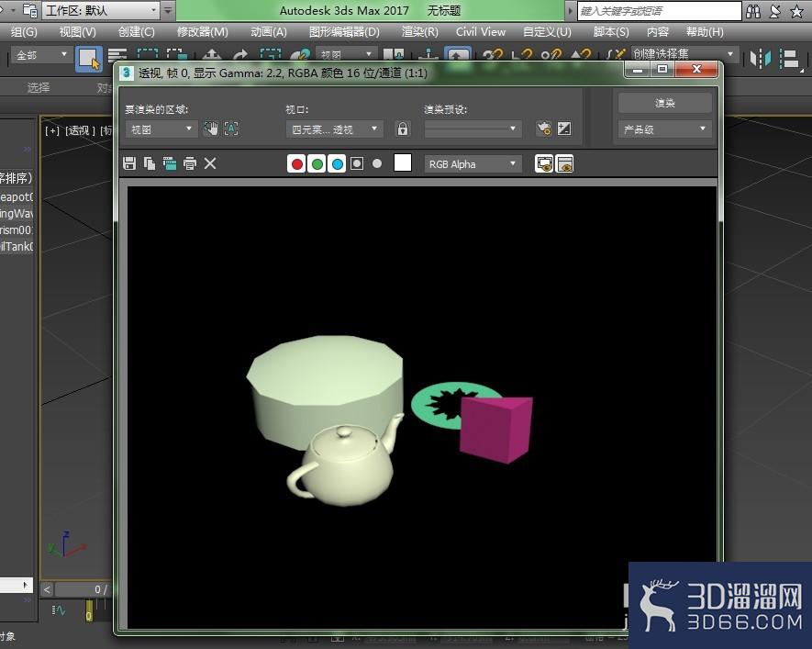
Task: Click the Mirror tool icon
Action: click(x=761, y=59)
